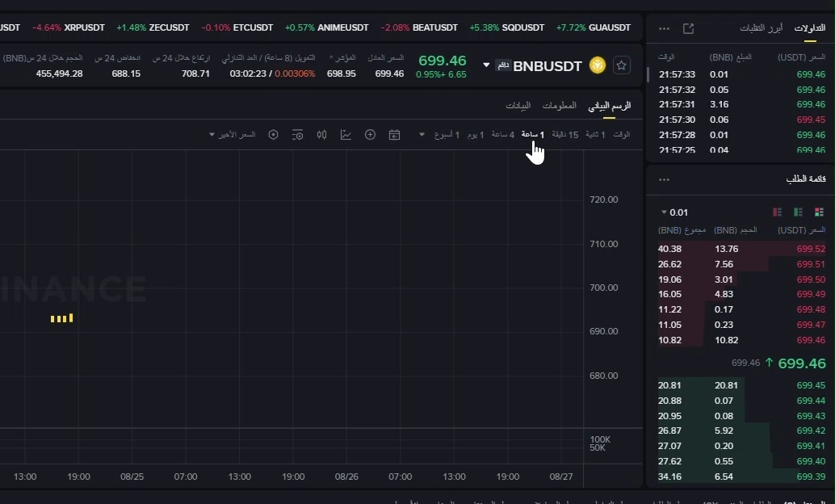835x504 pixels.
Task: Click the 699.52 ask price row
Action: tap(741, 249)
